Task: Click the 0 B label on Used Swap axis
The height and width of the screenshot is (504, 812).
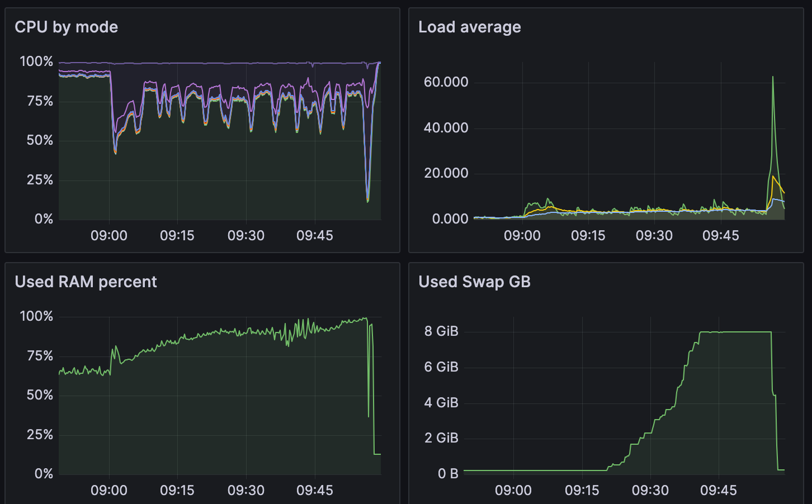Action: (448, 474)
